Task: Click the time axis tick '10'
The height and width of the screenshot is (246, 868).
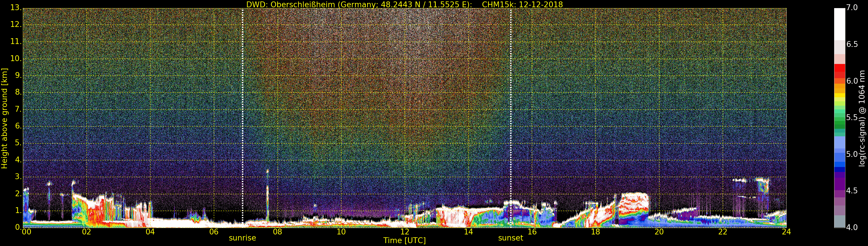Action: point(341,232)
